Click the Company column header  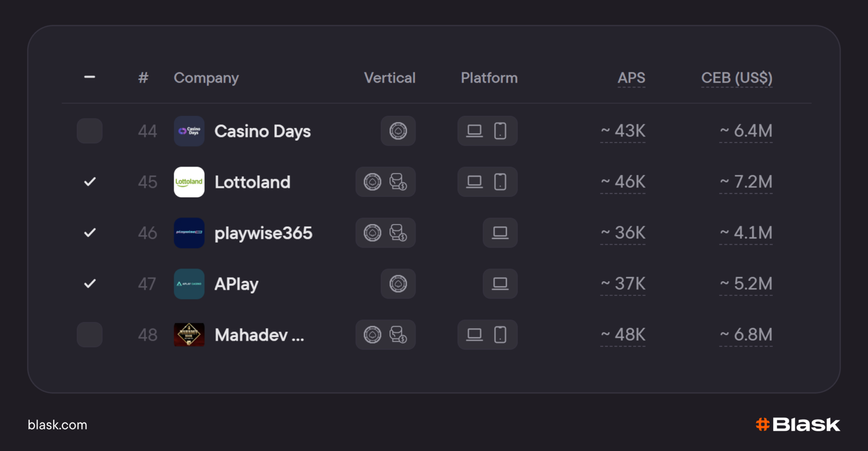[x=206, y=78]
